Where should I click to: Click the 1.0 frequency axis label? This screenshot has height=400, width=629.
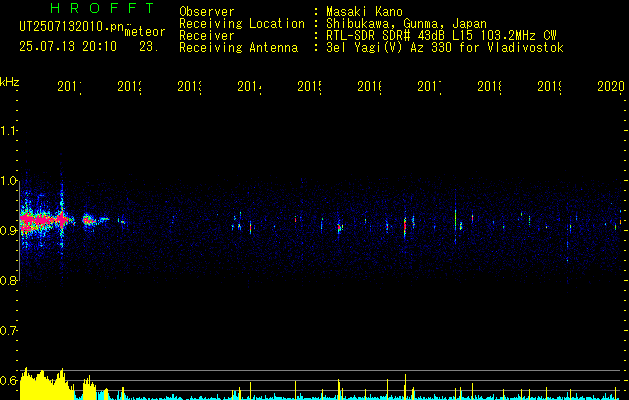[x=8, y=181]
